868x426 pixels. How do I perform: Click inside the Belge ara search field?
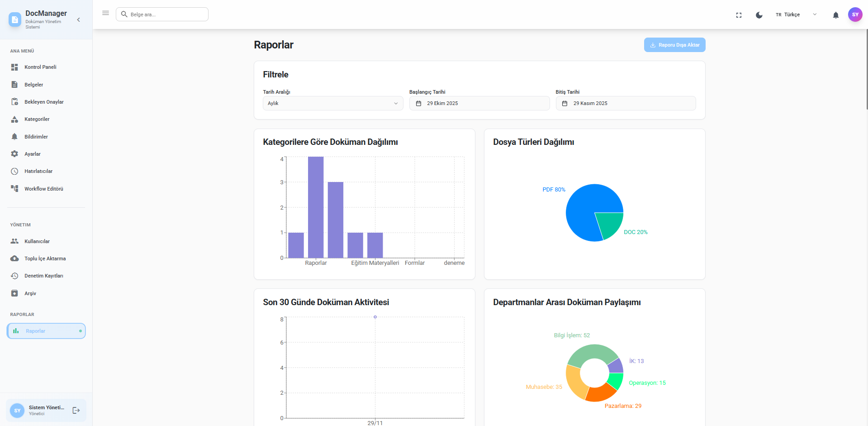pyautogui.click(x=162, y=14)
